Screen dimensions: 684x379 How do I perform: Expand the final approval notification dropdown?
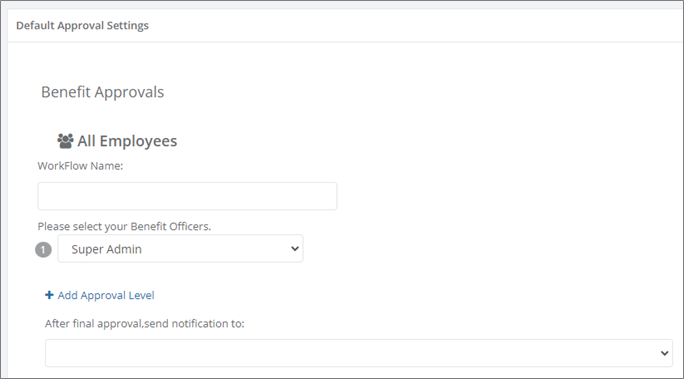[359, 353]
